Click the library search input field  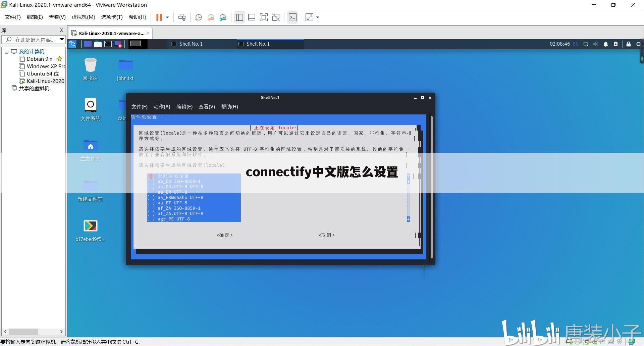coord(34,40)
